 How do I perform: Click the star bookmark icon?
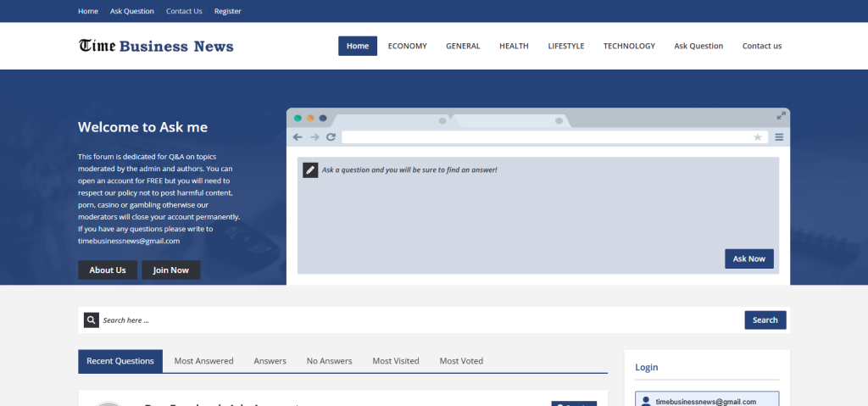pos(758,137)
